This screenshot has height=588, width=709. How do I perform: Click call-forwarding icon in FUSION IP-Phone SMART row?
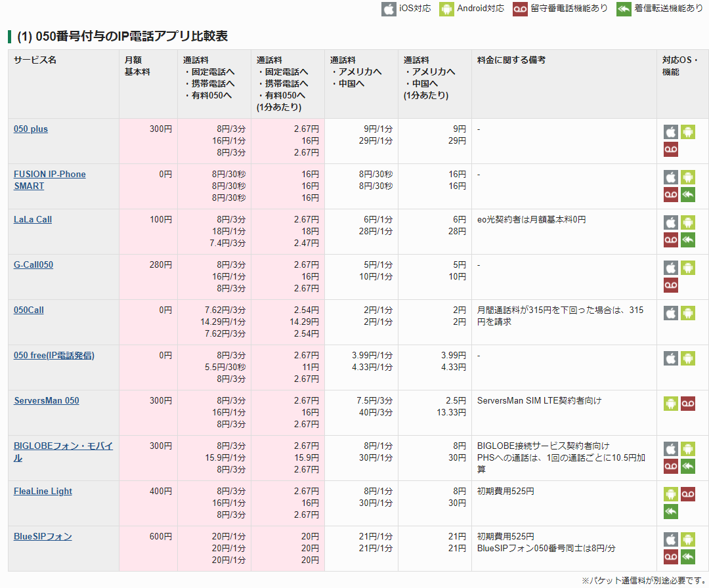click(687, 195)
